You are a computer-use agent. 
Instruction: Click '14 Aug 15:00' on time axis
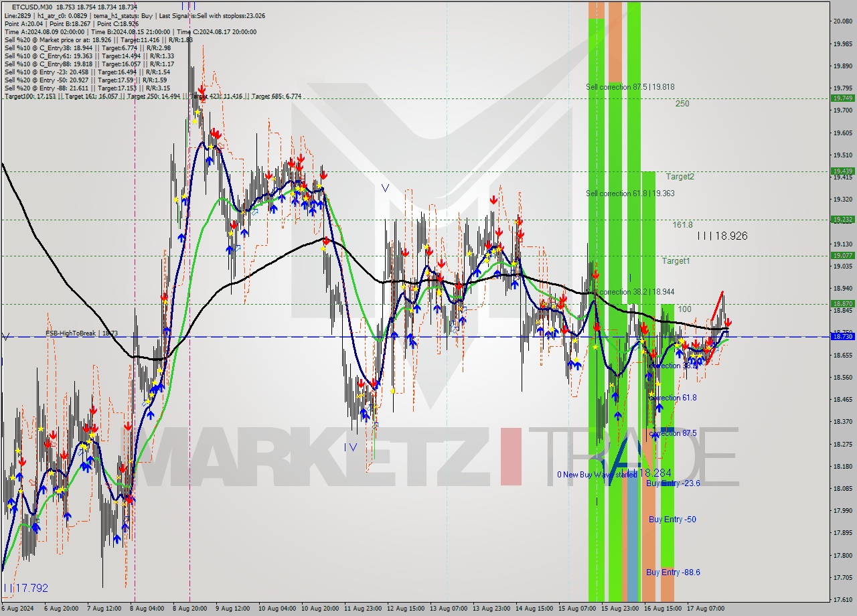[x=534, y=609]
